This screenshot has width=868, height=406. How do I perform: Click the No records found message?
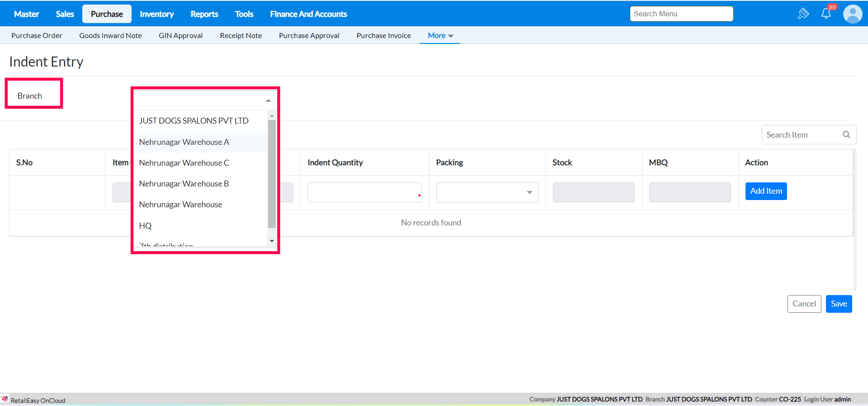click(431, 223)
